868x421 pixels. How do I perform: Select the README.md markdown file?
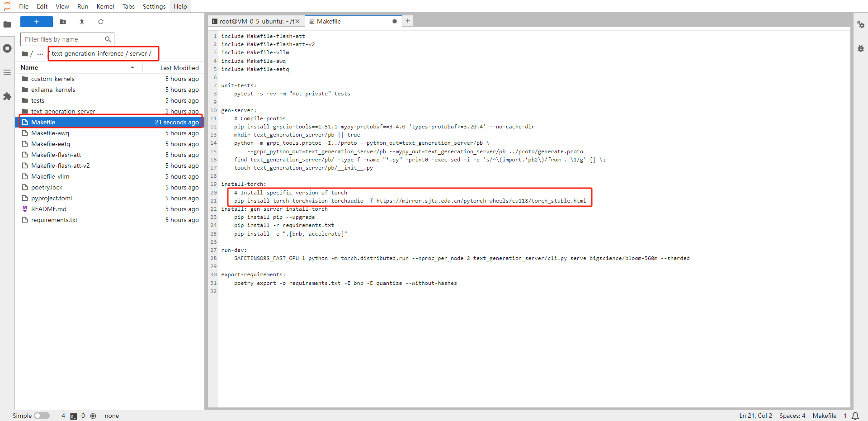click(110, 209)
